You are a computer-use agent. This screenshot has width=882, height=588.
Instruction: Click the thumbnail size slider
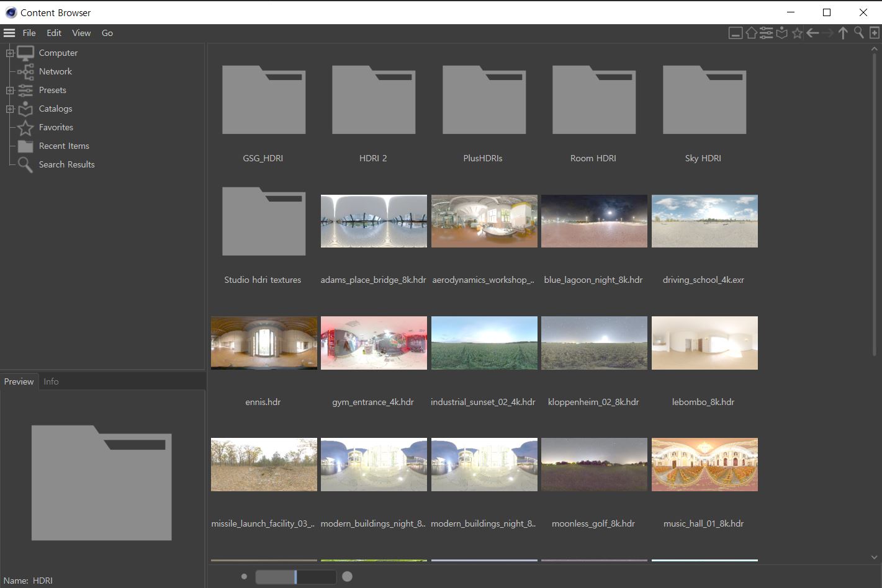pyautogui.click(x=295, y=577)
